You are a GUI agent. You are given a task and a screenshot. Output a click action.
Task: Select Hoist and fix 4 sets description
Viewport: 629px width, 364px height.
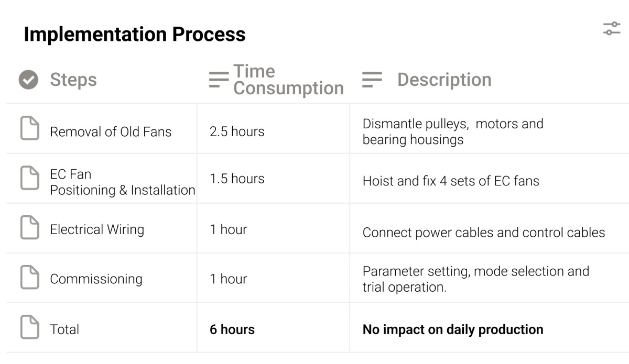(451, 181)
